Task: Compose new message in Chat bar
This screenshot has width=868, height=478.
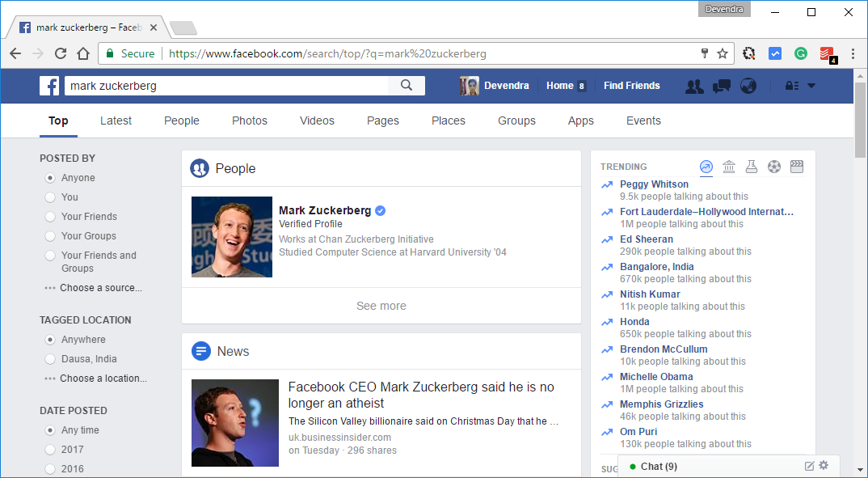Action: 809,466
